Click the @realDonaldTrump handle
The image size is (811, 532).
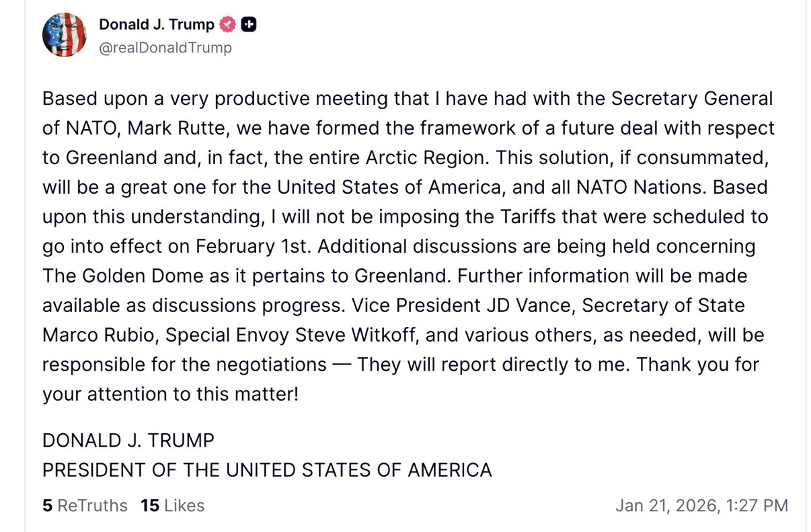pos(165,48)
